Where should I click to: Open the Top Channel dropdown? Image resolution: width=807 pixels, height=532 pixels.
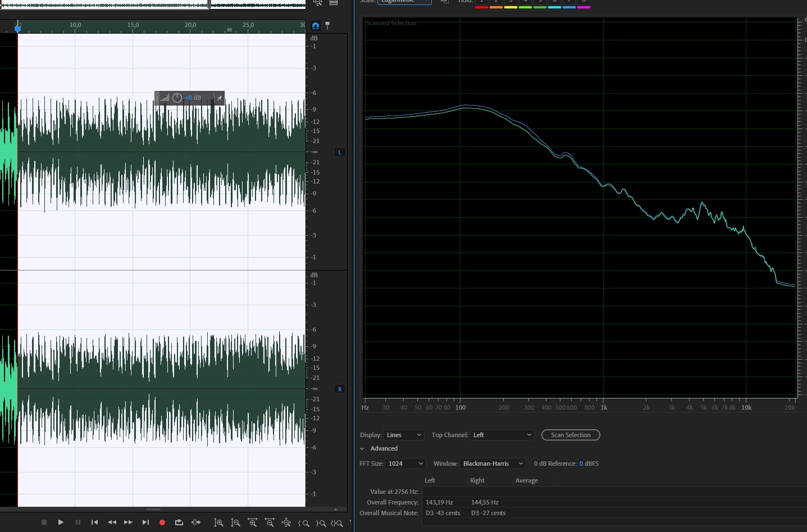pos(502,435)
